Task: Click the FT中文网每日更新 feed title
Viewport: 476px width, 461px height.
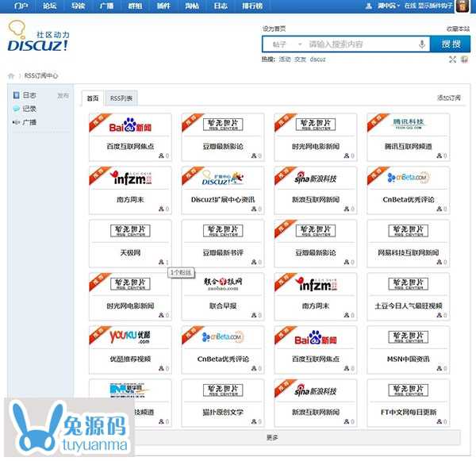Action: pyautogui.click(x=409, y=412)
